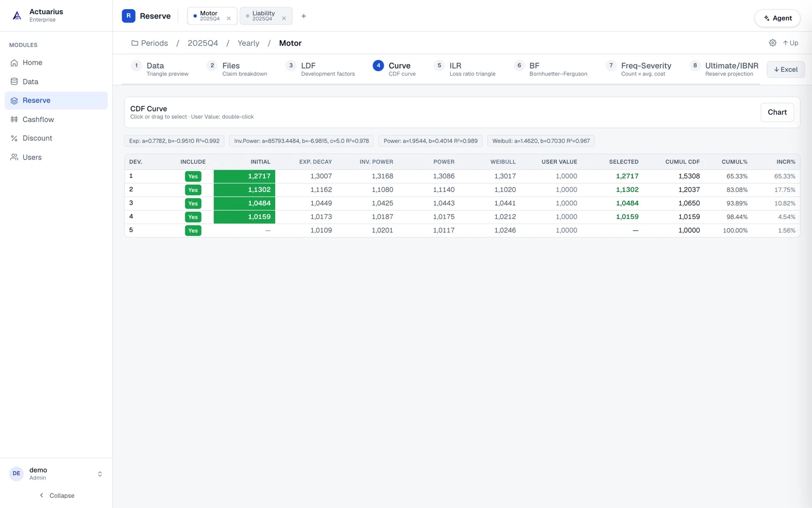Go to step 3 LDF development factors
The image size is (812, 508).
(x=320, y=69)
